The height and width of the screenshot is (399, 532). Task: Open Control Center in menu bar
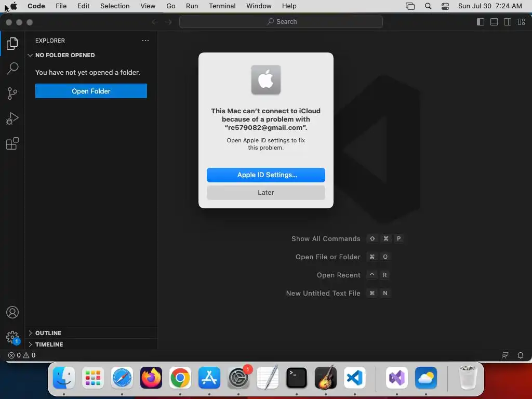point(445,6)
